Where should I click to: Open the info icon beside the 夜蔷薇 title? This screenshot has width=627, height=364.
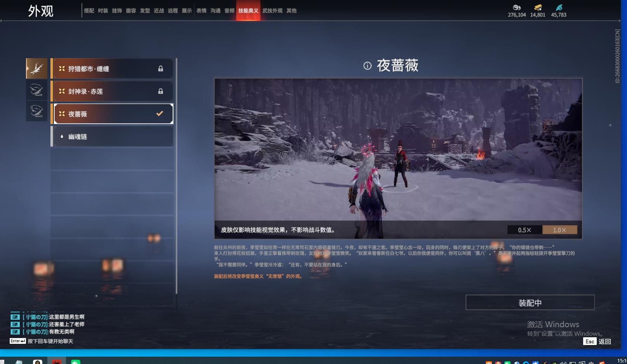pos(367,66)
